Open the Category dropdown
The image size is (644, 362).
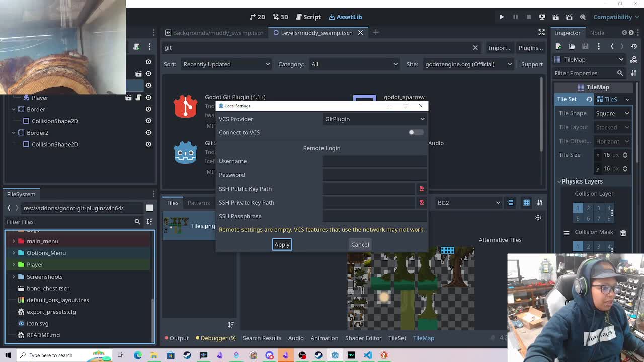pyautogui.click(x=354, y=64)
